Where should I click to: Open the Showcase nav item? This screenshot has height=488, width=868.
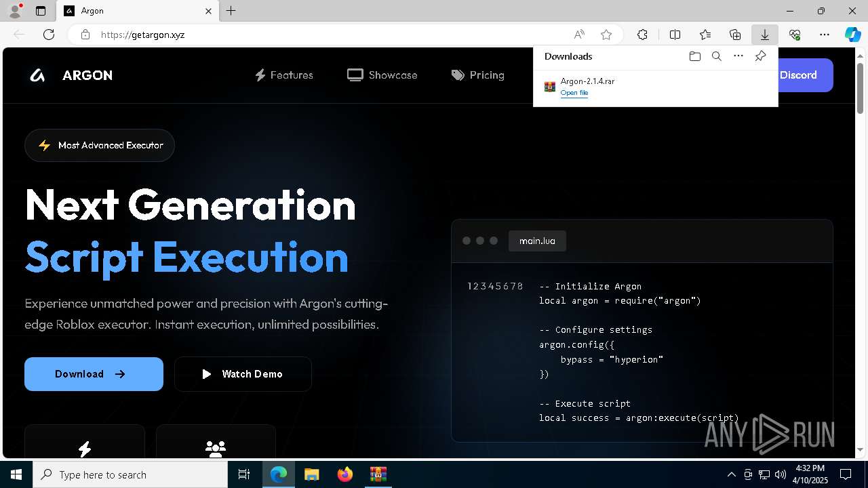(382, 75)
